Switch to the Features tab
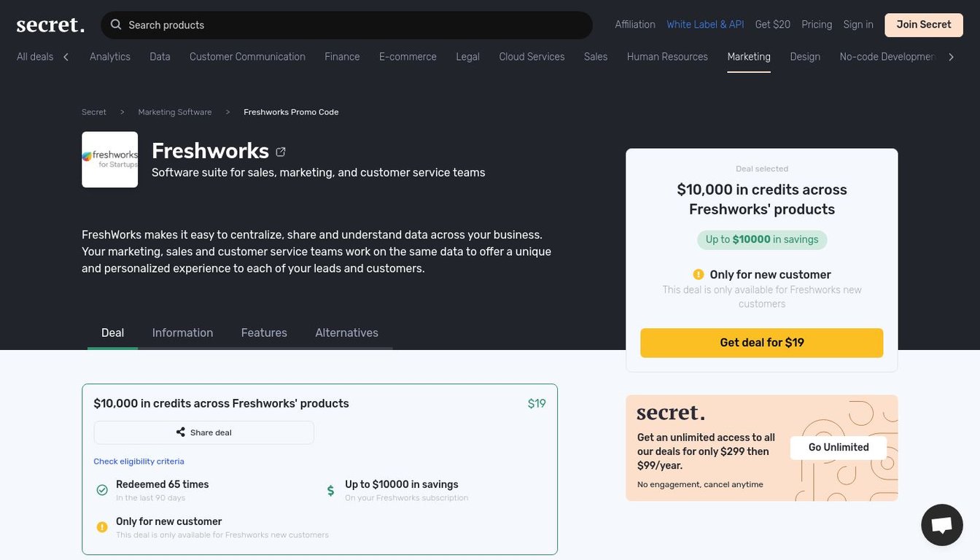The height and width of the screenshot is (560, 980). (264, 332)
